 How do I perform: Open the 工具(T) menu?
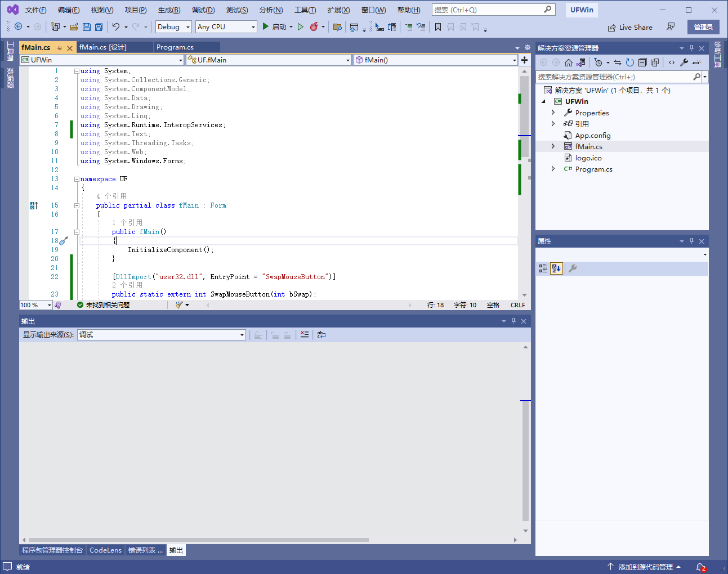click(305, 10)
